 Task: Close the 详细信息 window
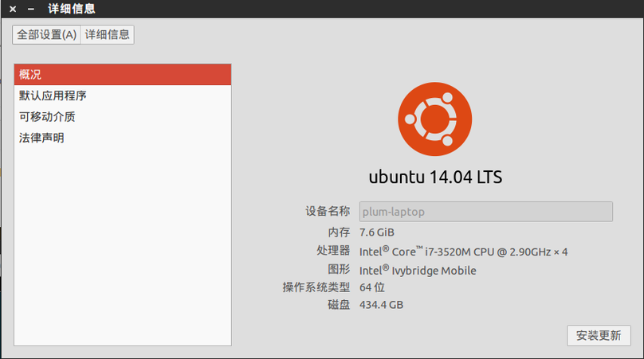pos(12,9)
